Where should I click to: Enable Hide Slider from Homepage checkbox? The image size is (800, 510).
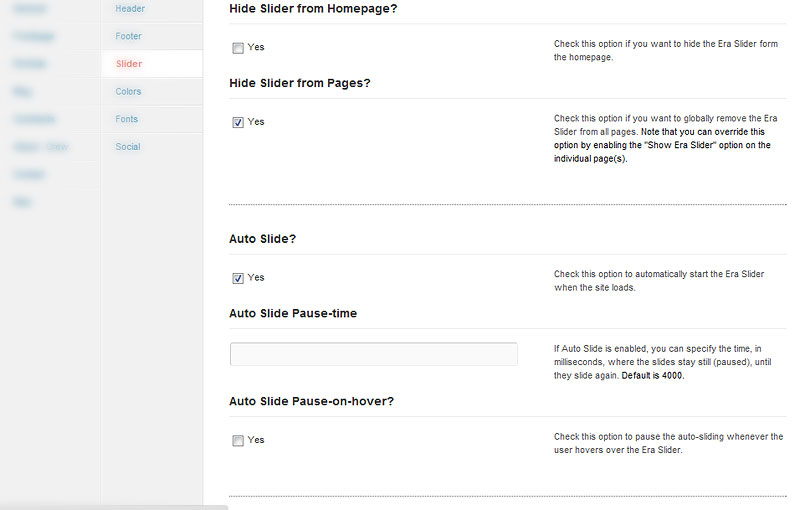click(x=238, y=48)
